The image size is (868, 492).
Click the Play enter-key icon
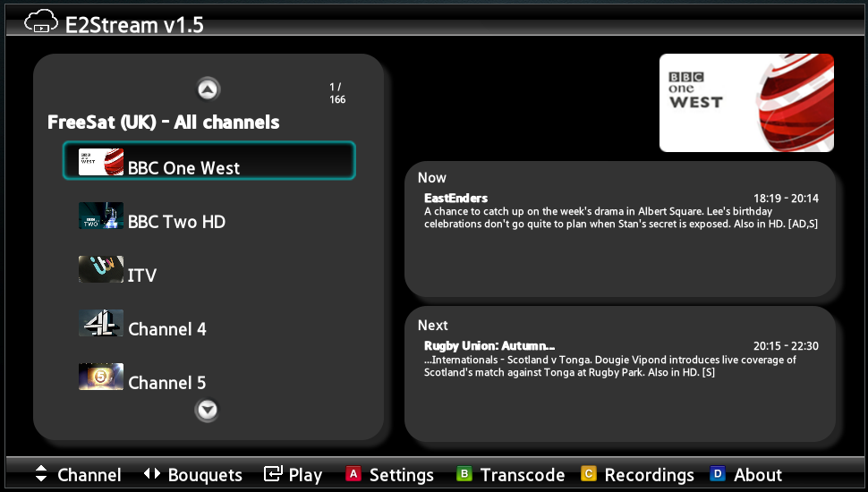(x=273, y=473)
